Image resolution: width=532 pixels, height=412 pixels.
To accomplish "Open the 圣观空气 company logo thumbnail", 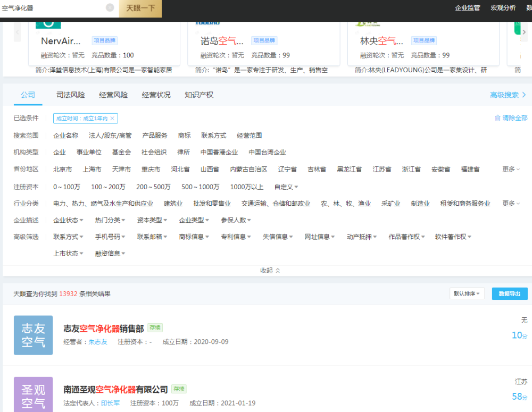I will 33,394.
